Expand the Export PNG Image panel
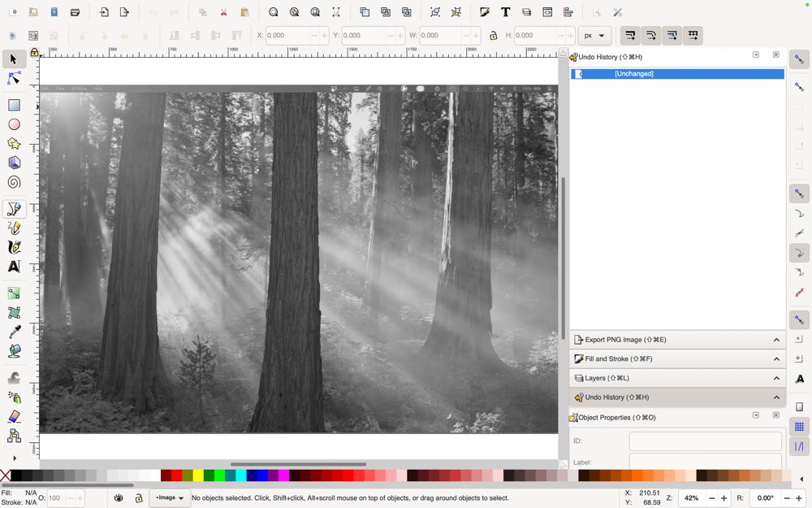 [x=677, y=340]
